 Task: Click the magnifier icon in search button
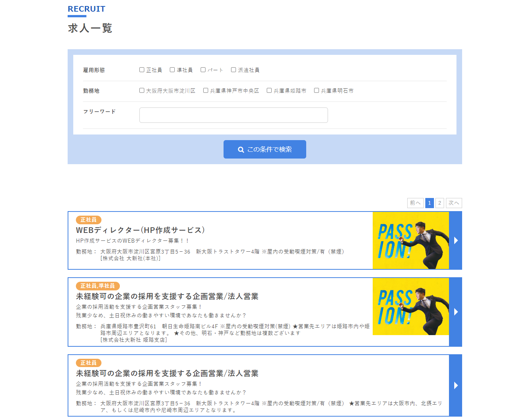(x=241, y=150)
